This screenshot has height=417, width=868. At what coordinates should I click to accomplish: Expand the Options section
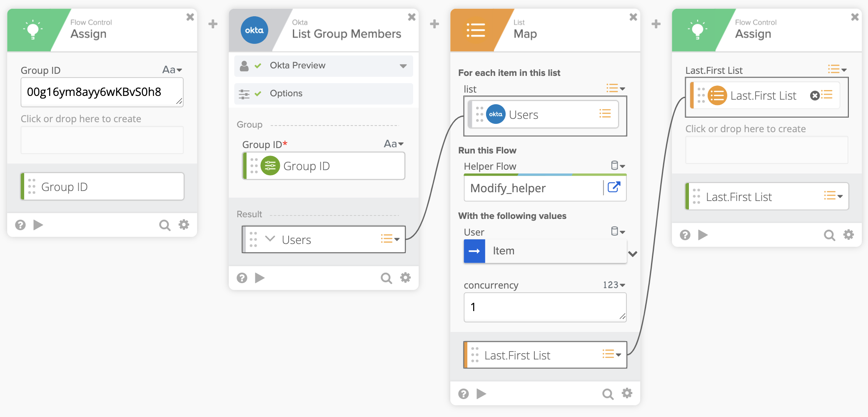323,93
